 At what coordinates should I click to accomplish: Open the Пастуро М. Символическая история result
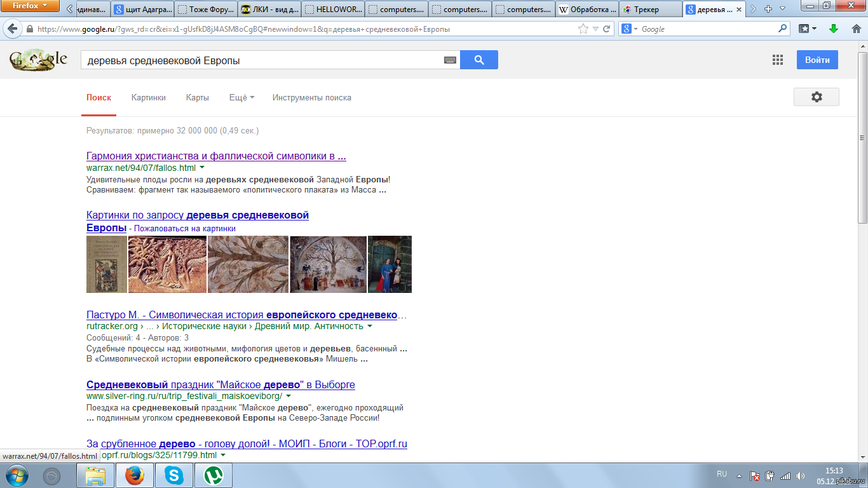(x=247, y=315)
